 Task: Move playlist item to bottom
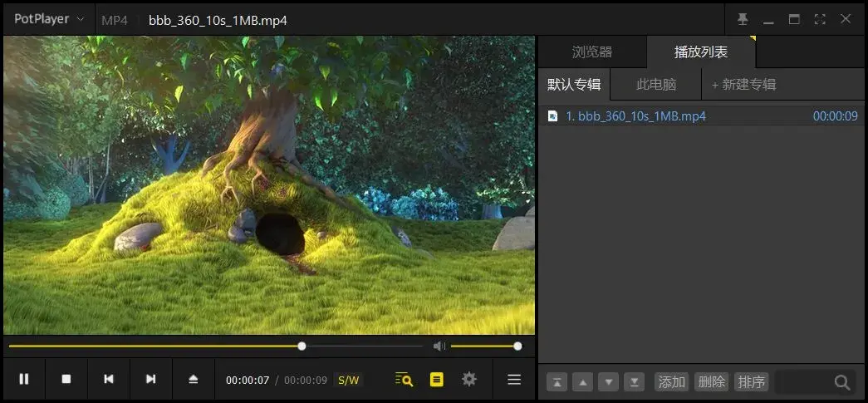pos(635,382)
